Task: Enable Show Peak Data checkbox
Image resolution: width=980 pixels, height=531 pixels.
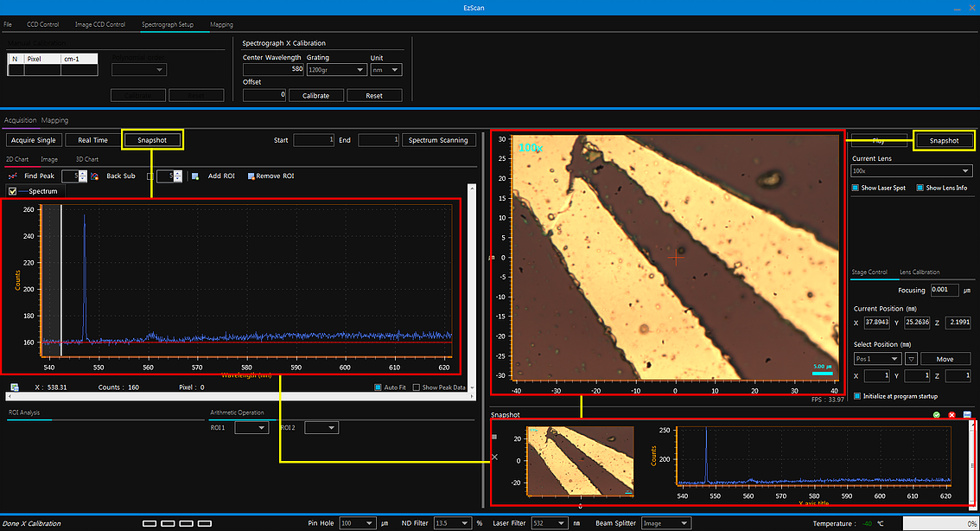Action: [417, 387]
